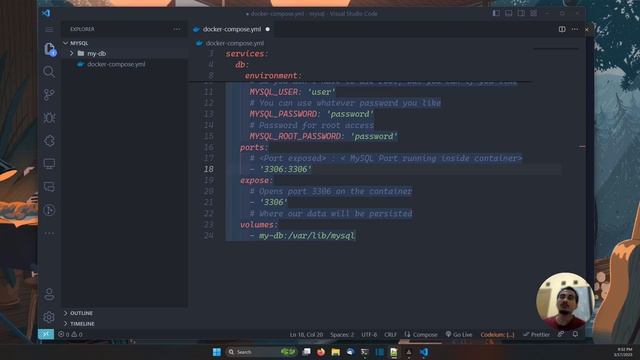This screenshot has height=360, width=640.
Task: Click the 'ports:' line in editor
Action: (254, 147)
